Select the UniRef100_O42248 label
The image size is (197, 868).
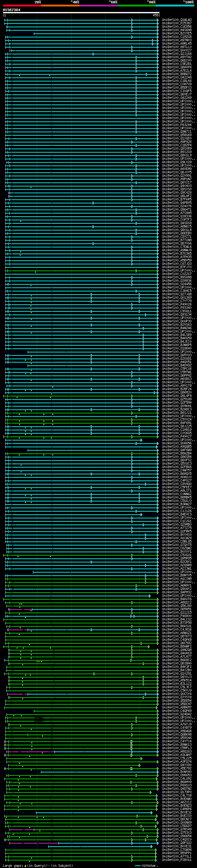pos(177,78)
